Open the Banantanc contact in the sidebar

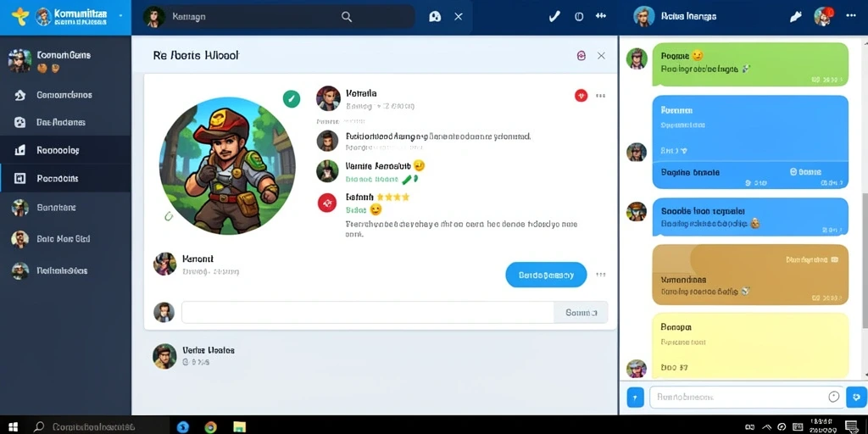(65, 208)
